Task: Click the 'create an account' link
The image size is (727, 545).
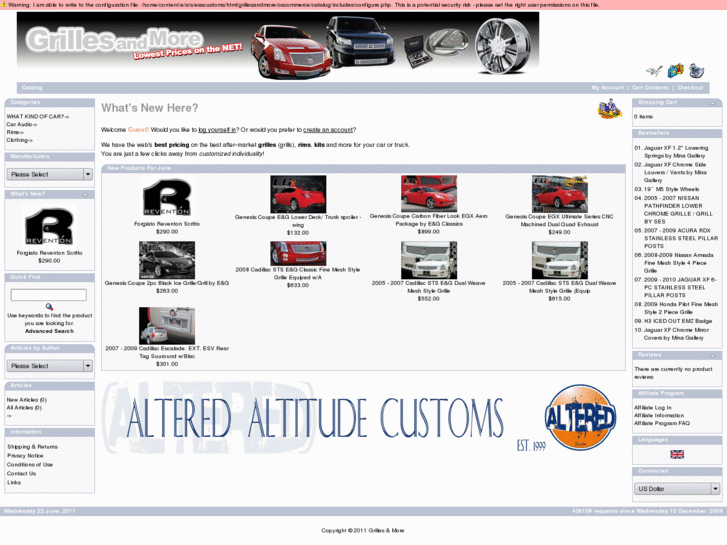Action: click(328, 130)
